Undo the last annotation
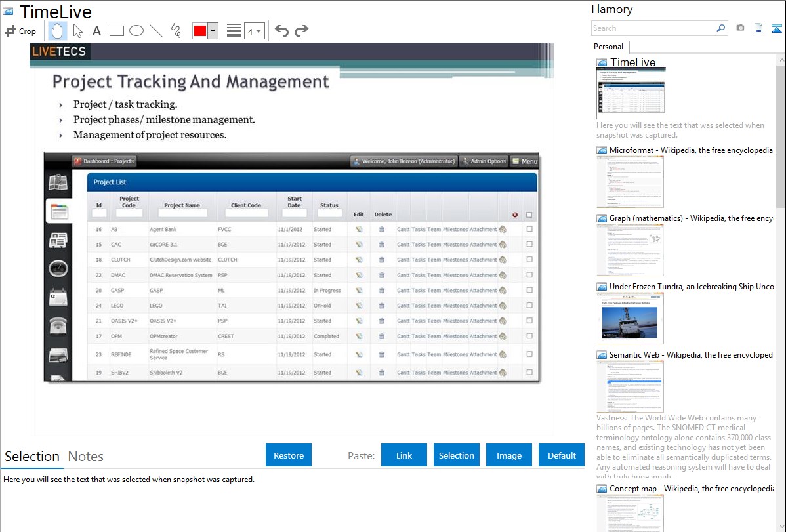Screen dimensions: 786x532 pos(281,31)
